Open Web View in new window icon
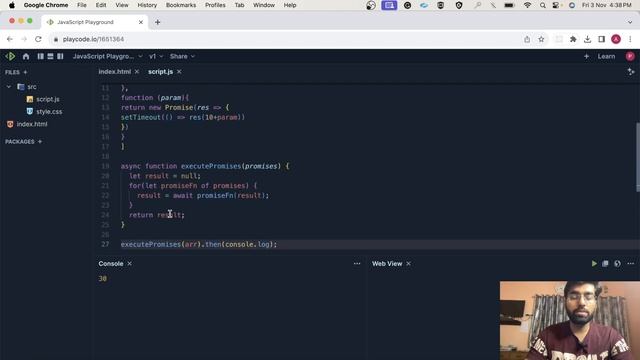 click(x=605, y=264)
